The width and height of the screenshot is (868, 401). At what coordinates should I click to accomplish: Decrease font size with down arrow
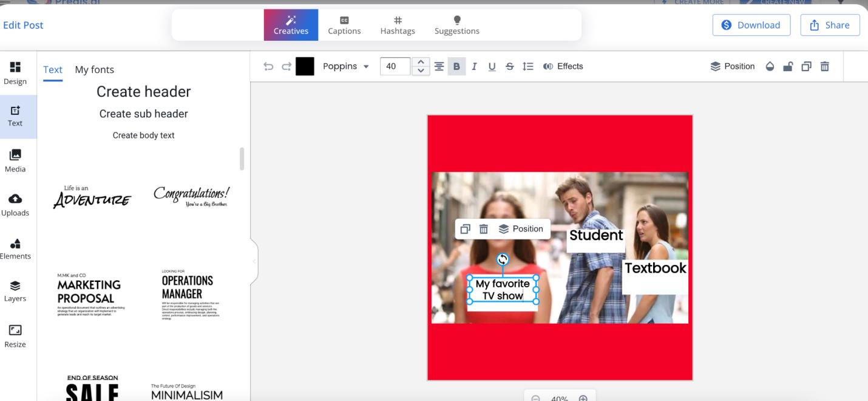(x=421, y=71)
